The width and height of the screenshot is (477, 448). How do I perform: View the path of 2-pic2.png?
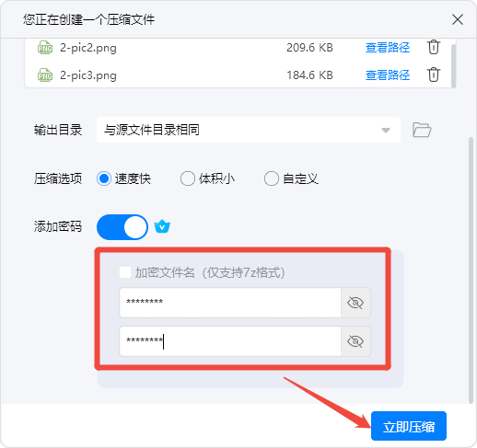click(x=388, y=48)
